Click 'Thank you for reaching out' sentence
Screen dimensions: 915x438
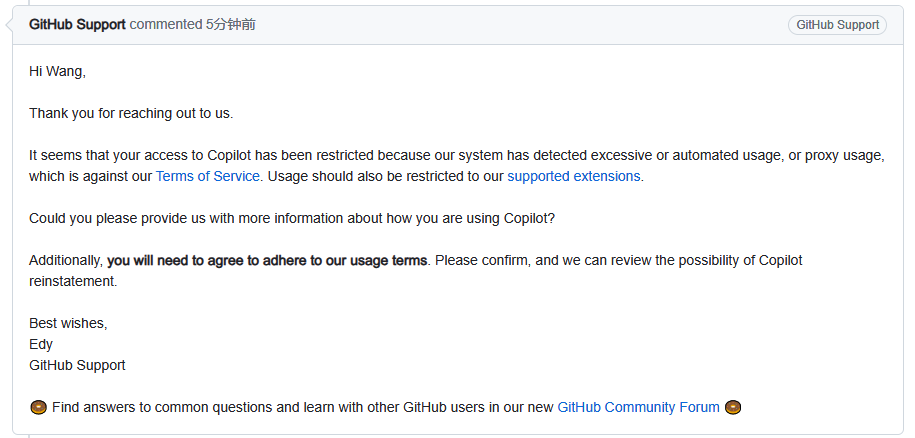tap(131, 113)
